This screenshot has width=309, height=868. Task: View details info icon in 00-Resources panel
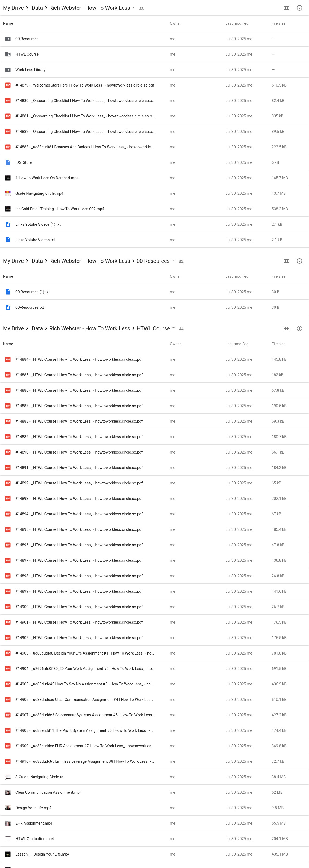[299, 261]
